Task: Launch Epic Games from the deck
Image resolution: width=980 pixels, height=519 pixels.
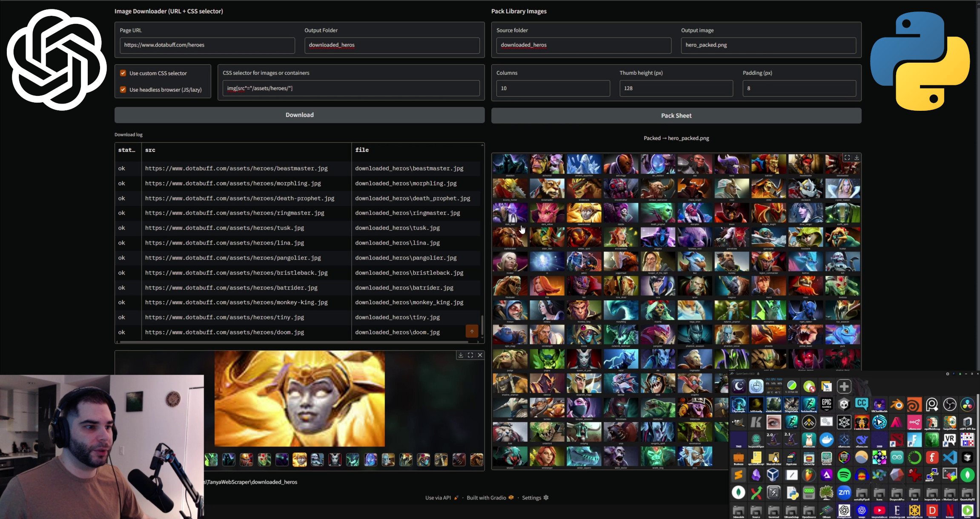Action: [827, 404]
